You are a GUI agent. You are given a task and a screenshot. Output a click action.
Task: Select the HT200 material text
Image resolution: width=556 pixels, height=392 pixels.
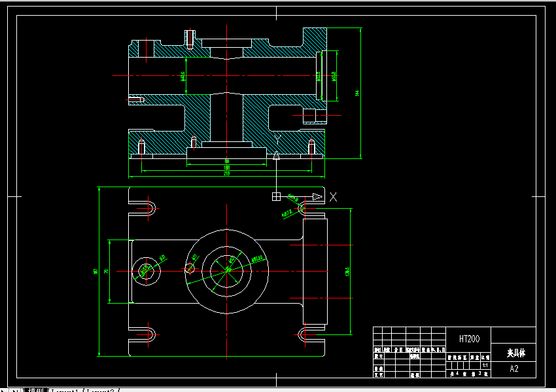click(x=469, y=339)
